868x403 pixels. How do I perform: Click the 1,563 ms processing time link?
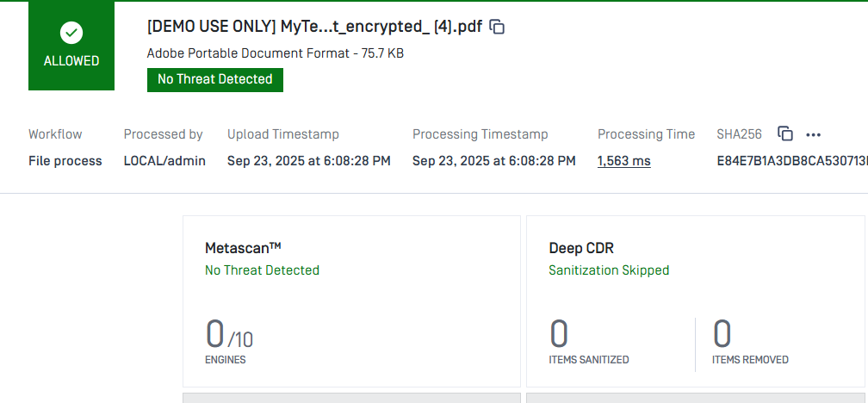pos(623,161)
